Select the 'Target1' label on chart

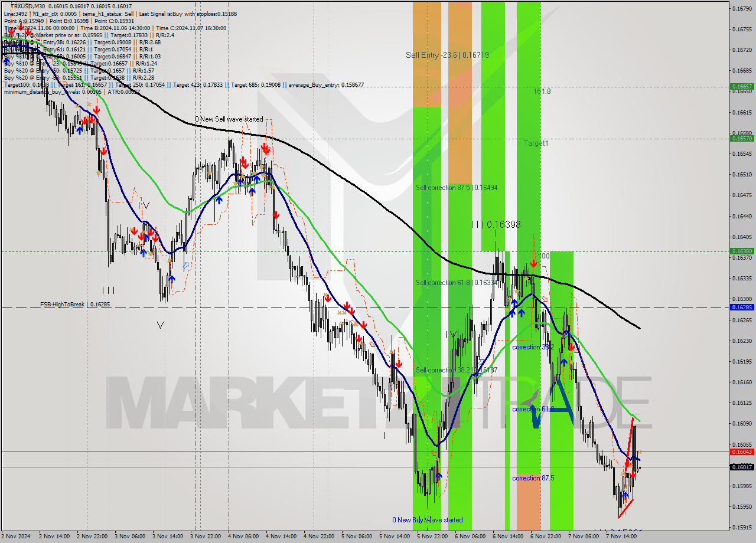[536, 143]
